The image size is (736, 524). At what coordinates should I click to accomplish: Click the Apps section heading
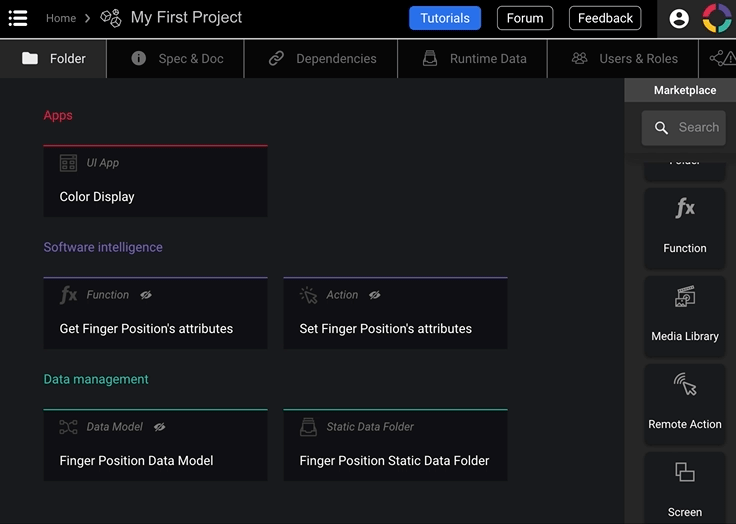point(58,116)
